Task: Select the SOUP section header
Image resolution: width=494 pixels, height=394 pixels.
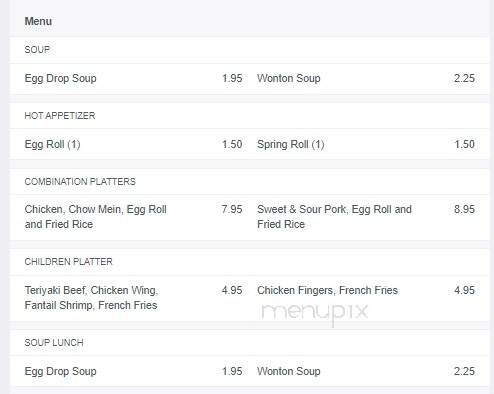Action: (x=37, y=50)
